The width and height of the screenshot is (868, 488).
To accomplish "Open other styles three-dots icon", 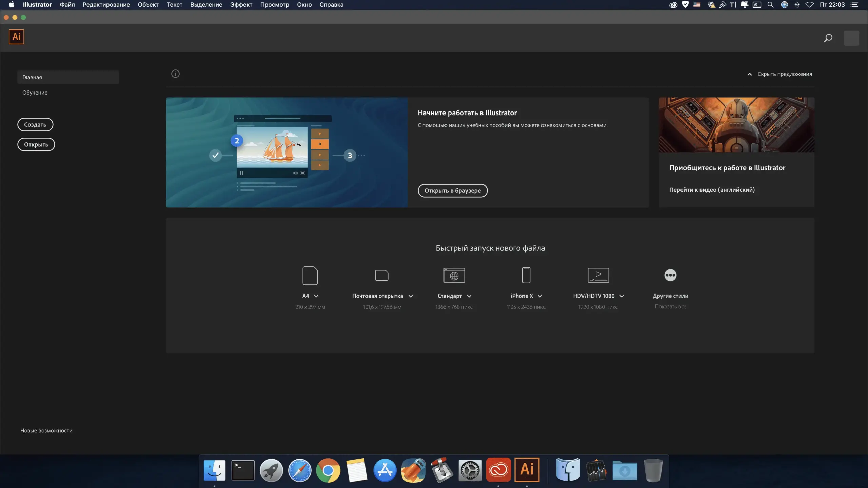I will tap(670, 275).
